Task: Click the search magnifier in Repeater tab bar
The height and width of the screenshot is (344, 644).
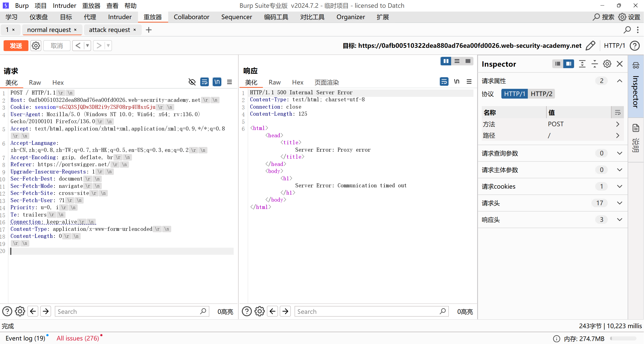Action: (x=627, y=30)
